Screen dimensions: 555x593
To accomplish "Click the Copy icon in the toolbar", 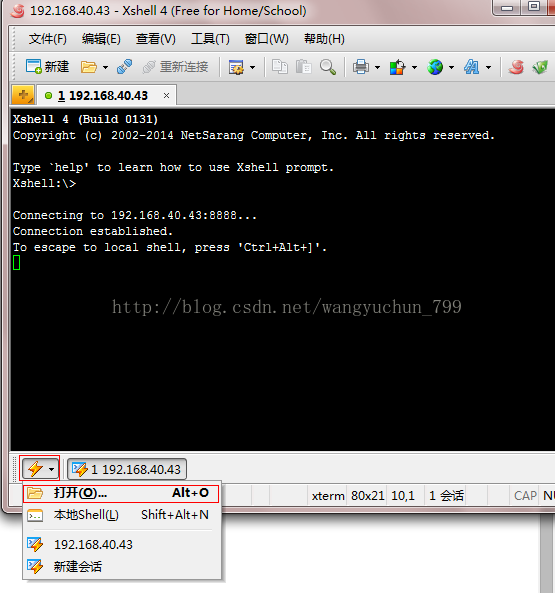I will click(280, 67).
